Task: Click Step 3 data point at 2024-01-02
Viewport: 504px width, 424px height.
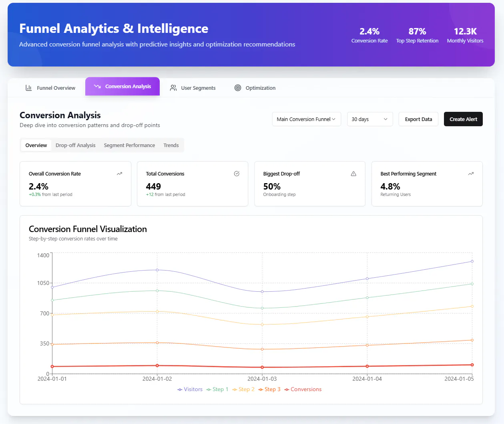Action: (x=157, y=343)
